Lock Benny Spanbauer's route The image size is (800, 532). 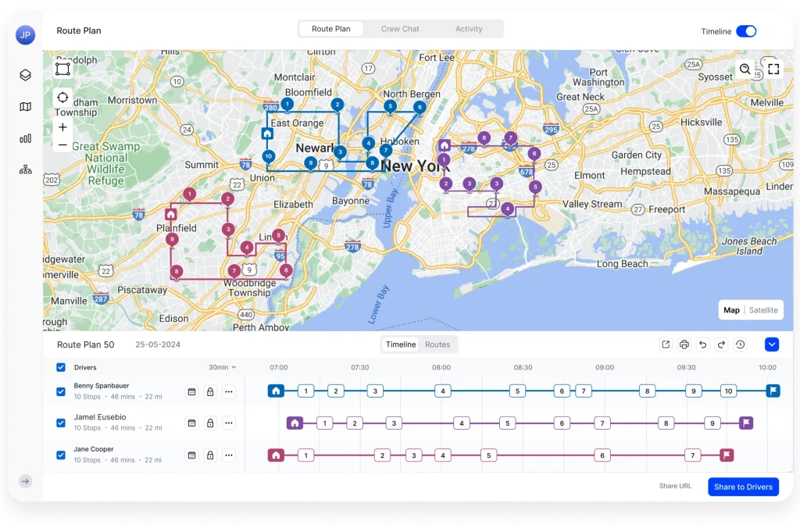tap(210, 391)
